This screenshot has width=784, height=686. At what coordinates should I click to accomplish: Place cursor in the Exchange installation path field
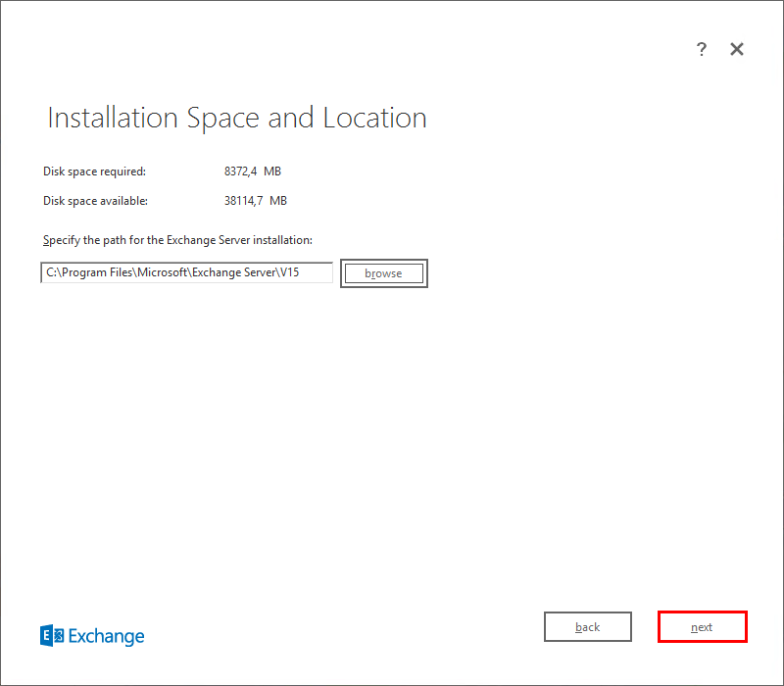click(186, 272)
